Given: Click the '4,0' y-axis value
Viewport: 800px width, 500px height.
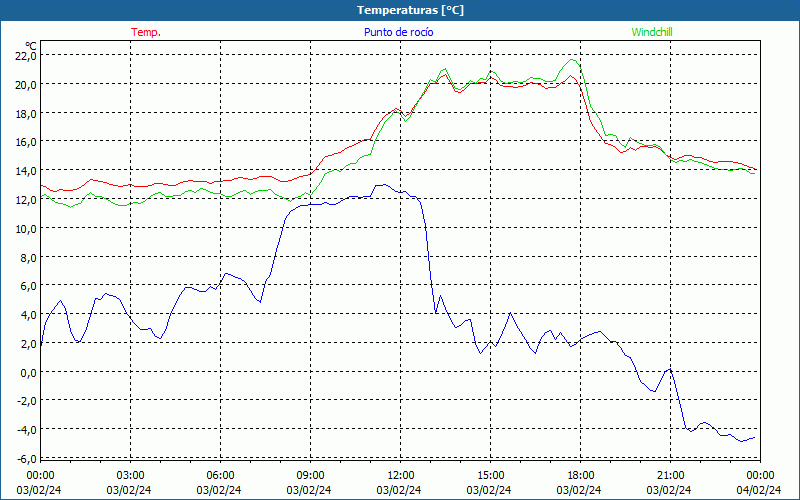Looking at the screenshot, I should tap(29, 315).
